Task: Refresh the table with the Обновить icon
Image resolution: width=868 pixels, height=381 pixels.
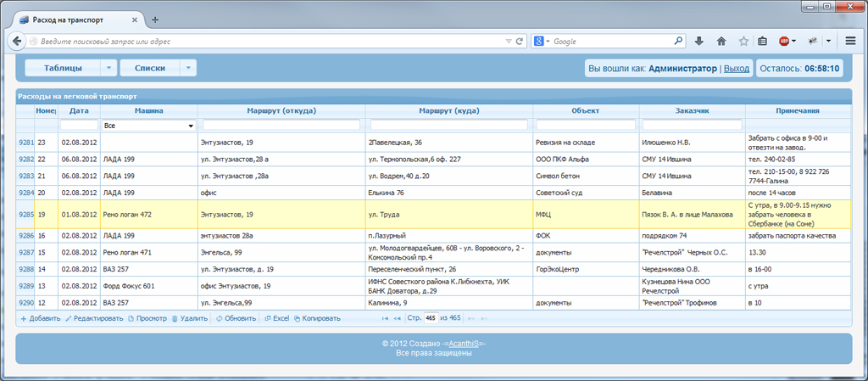Action: click(220, 318)
